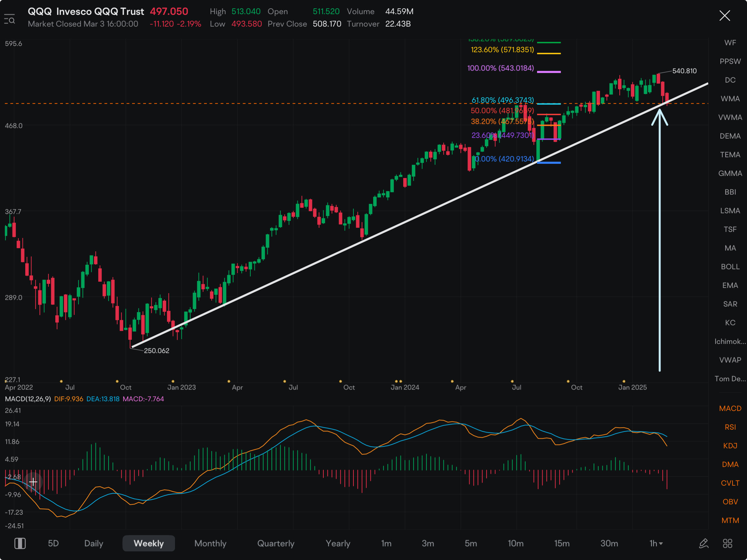
Task: Select the 15m interval
Action: tap(562, 543)
